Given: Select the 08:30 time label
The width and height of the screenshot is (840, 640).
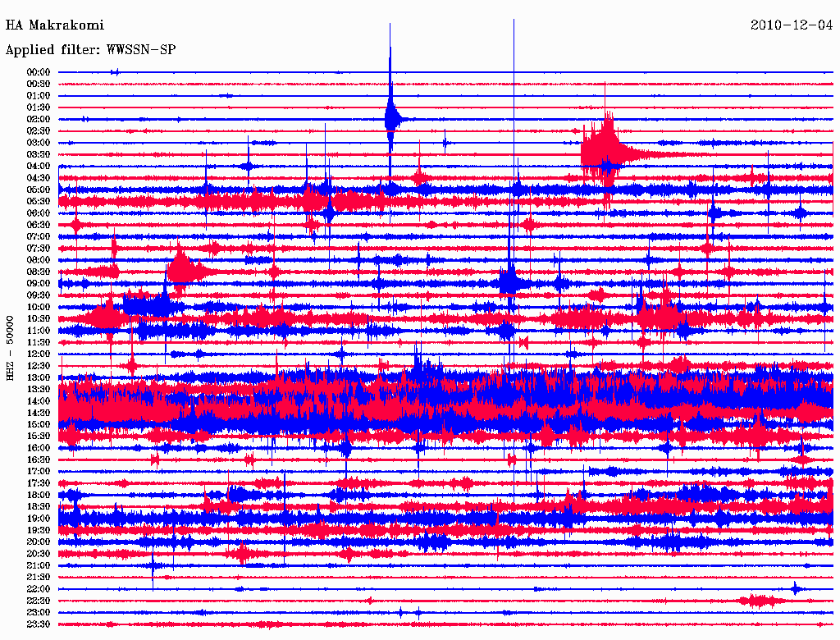Looking at the screenshot, I should point(39,272).
